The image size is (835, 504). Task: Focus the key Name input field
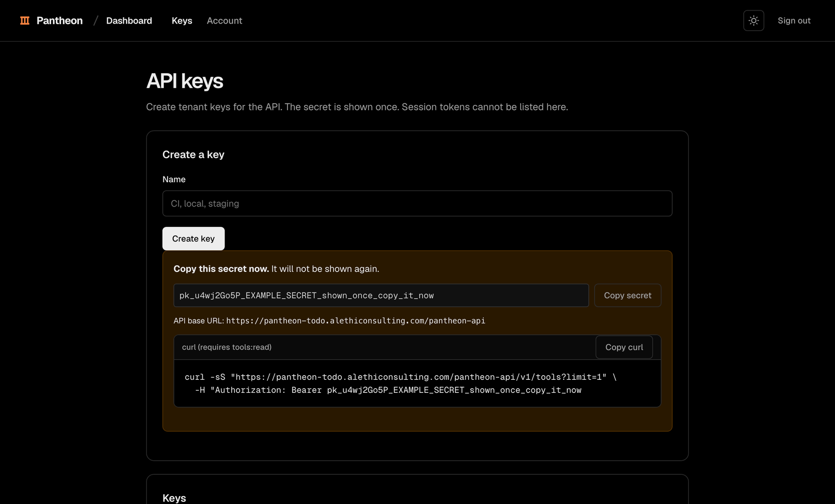point(417,203)
